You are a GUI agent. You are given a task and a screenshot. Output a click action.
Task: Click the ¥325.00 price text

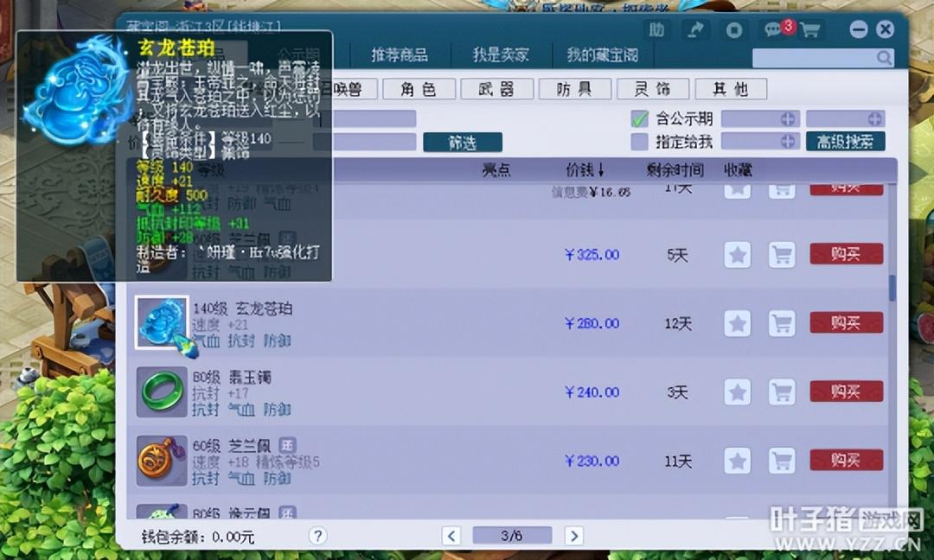click(x=592, y=255)
